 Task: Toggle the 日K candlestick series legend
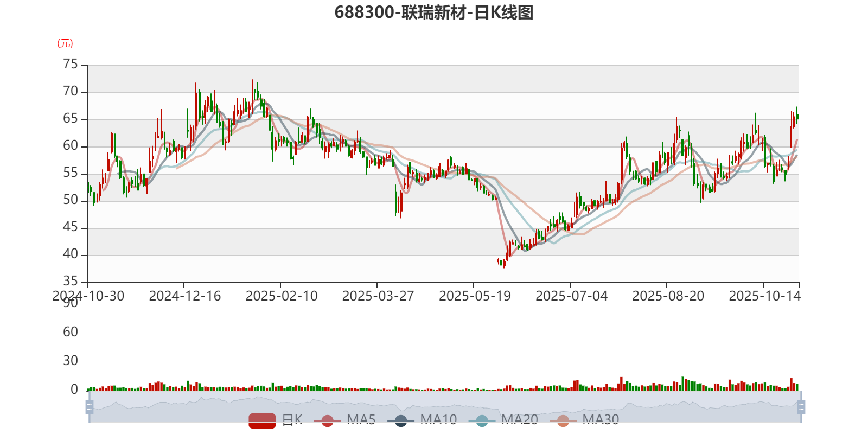pos(276,420)
